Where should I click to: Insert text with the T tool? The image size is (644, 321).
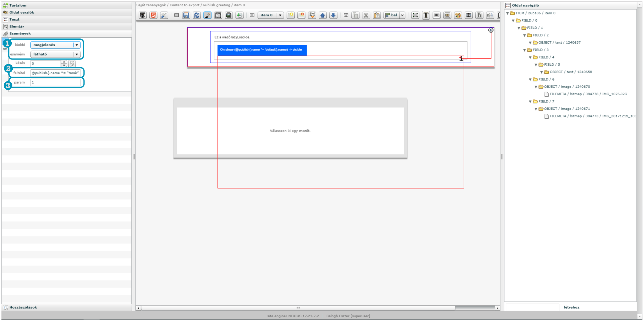(x=426, y=15)
